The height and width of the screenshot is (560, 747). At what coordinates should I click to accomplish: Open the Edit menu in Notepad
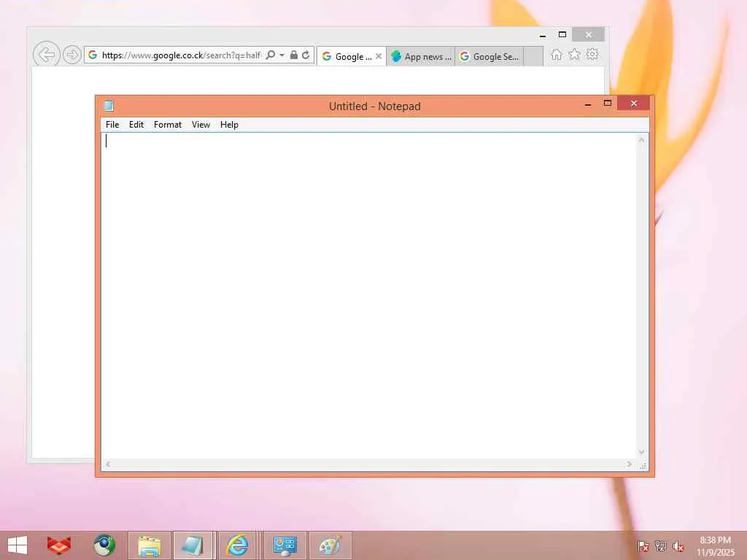coord(136,125)
